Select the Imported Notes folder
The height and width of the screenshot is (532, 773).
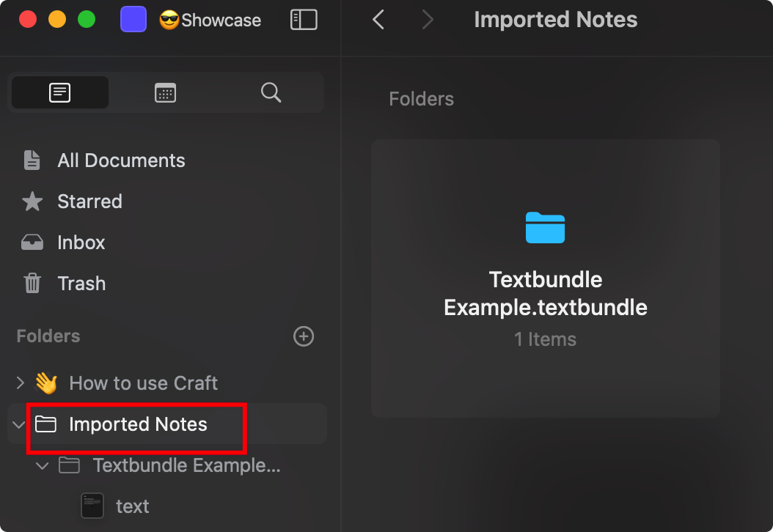point(138,424)
